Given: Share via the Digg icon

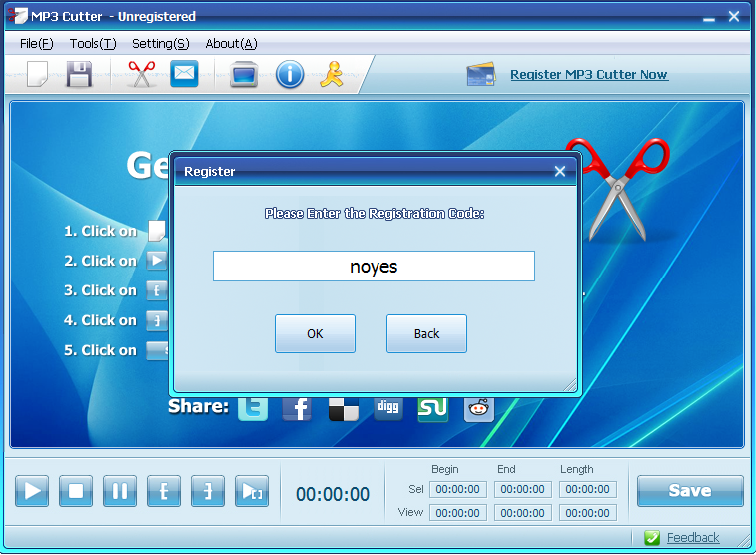Looking at the screenshot, I should click(x=388, y=408).
